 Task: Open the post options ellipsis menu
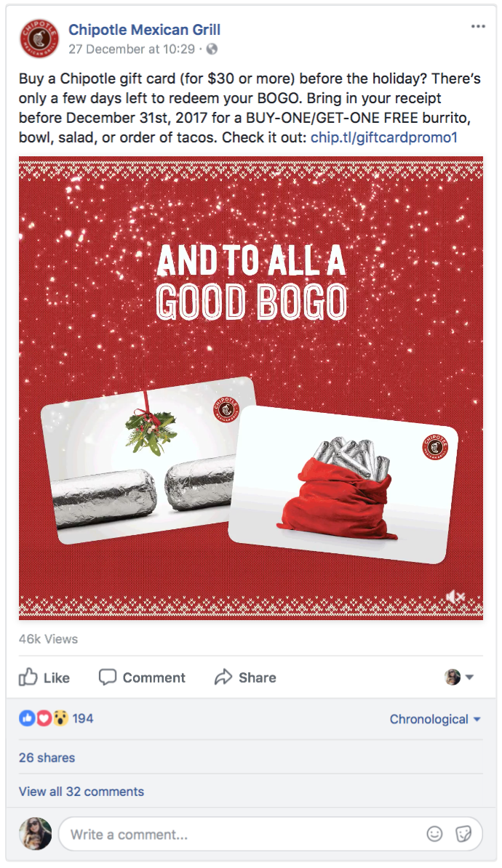click(477, 27)
